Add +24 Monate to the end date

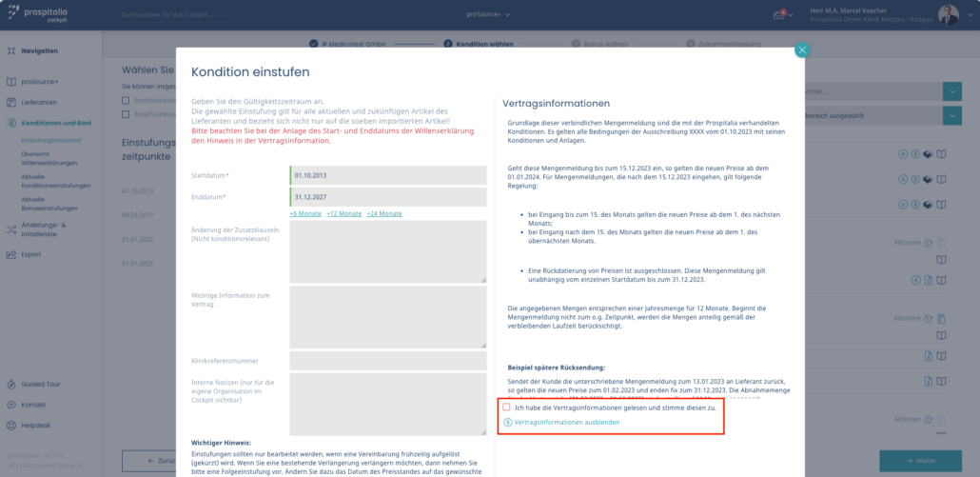click(384, 214)
